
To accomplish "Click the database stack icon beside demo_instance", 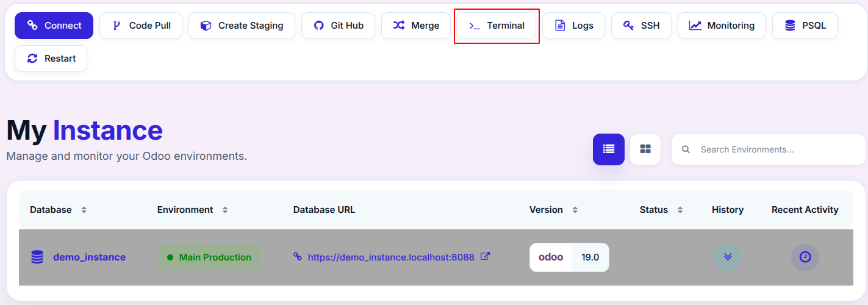I will click(37, 257).
